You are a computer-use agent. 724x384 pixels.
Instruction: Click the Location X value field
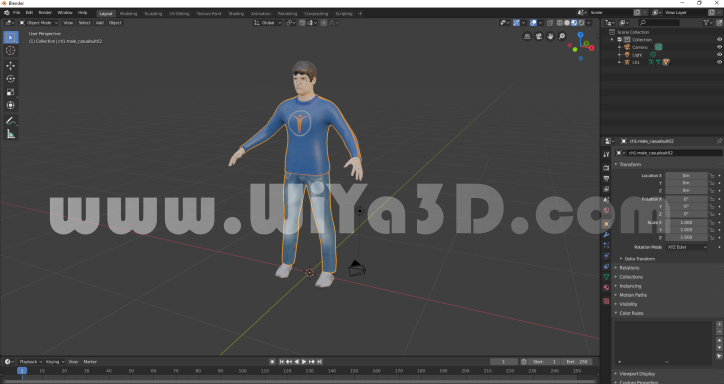click(686, 176)
